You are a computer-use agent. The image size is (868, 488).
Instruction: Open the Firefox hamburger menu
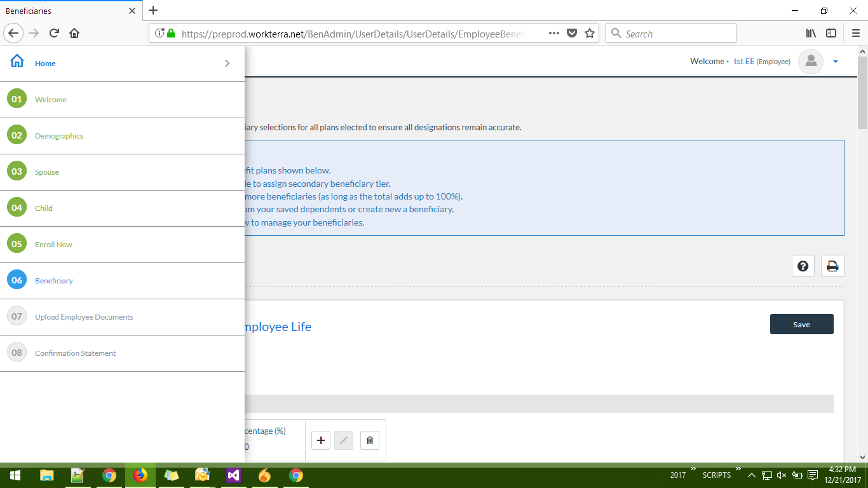(855, 33)
